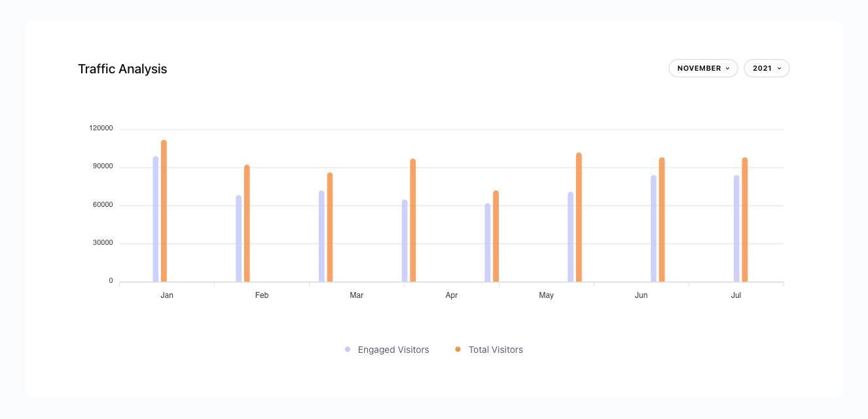Click the 120000 gridline label
The width and height of the screenshot is (868, 419).
coord(101,128)
